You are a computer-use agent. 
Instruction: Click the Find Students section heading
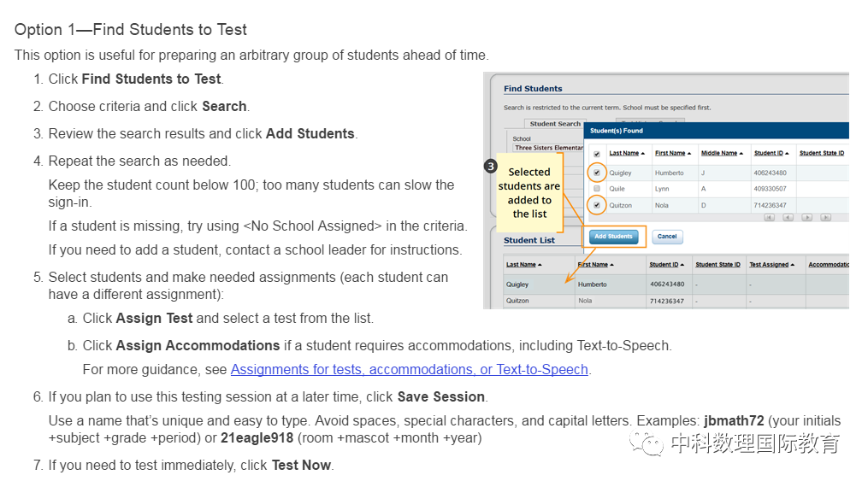tap(533, 89)
